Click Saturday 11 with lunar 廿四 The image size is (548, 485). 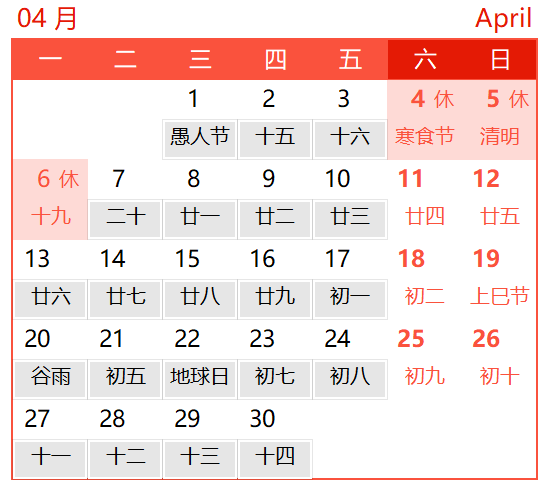point(425,200)
